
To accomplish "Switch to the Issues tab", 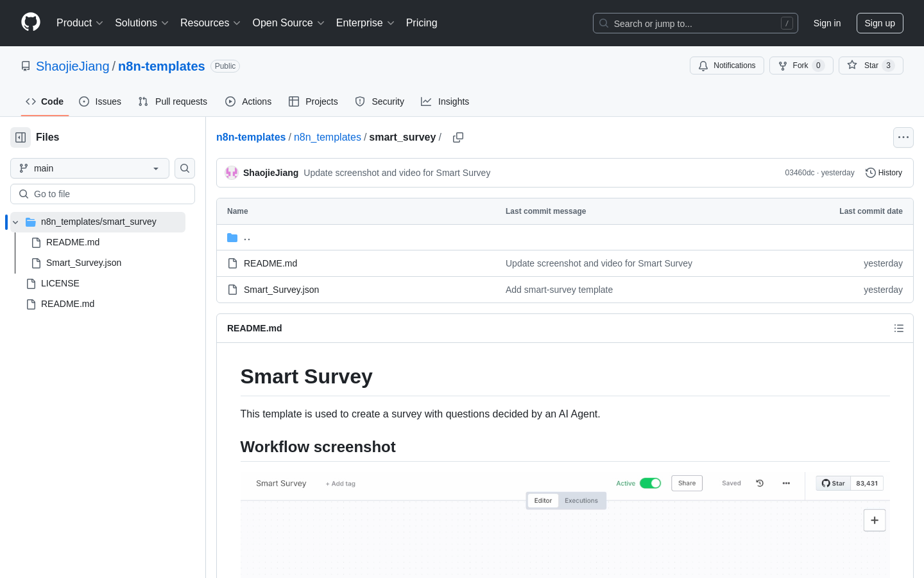I will (x=100, y=101).
